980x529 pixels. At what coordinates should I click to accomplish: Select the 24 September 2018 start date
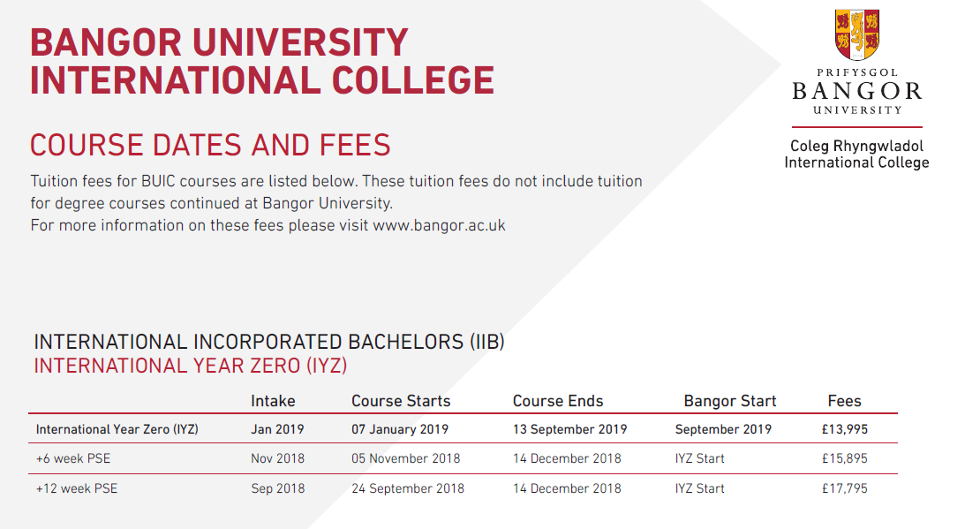pyautogui.click(x=407, y=488)
